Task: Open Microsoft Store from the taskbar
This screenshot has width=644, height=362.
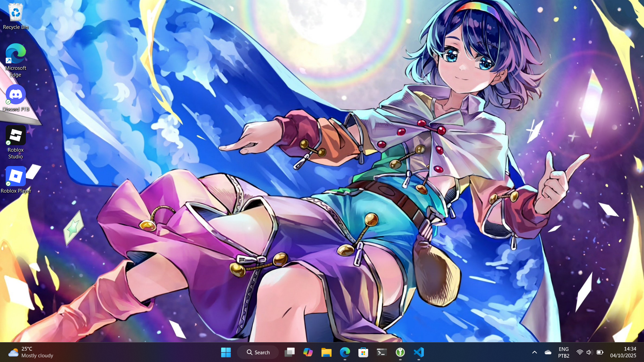Action: (363, 352)
